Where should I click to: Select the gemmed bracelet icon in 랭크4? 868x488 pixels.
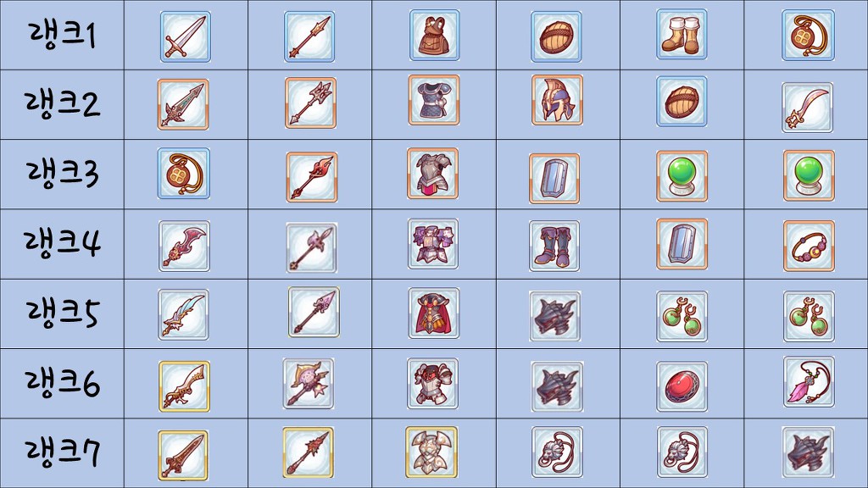(809, 246)
